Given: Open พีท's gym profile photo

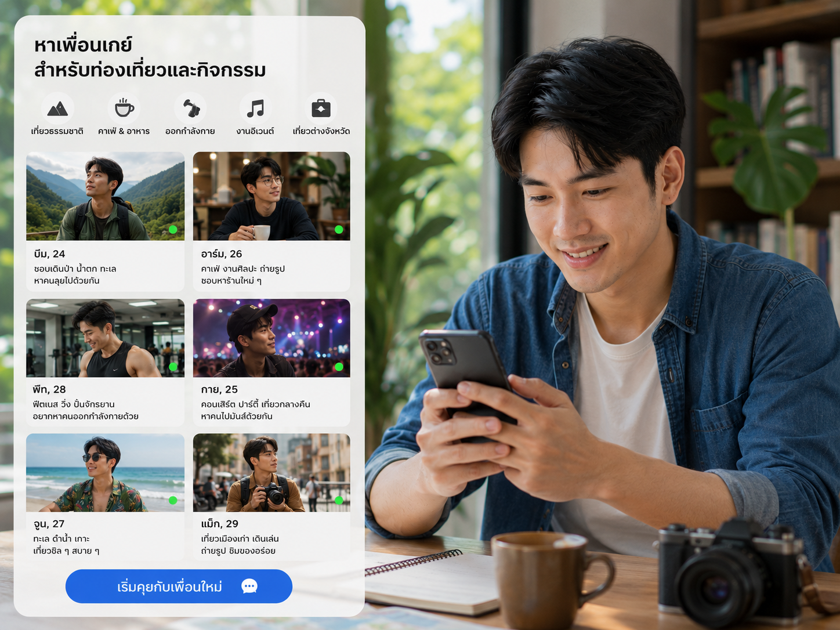Looking at the screenshot, I should pyautogui.click(x=106, y=338).
